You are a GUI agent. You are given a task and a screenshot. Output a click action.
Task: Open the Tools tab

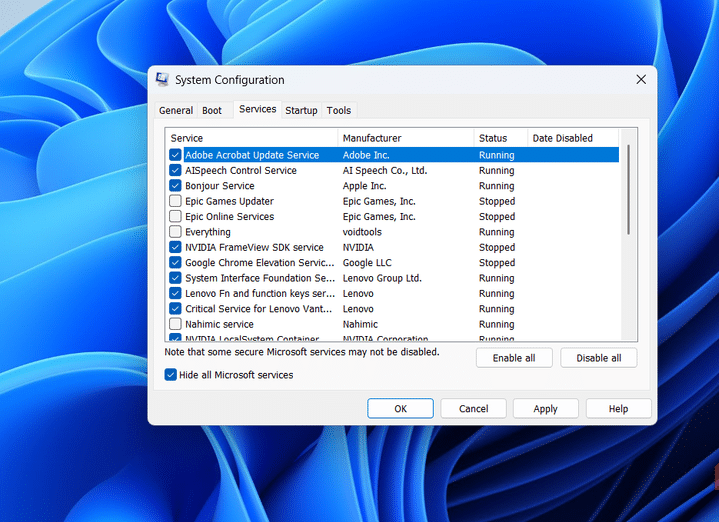coord(339,111)
